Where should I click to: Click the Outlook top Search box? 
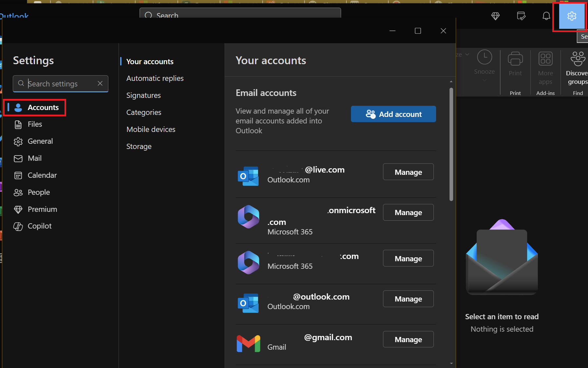point(240,13)
